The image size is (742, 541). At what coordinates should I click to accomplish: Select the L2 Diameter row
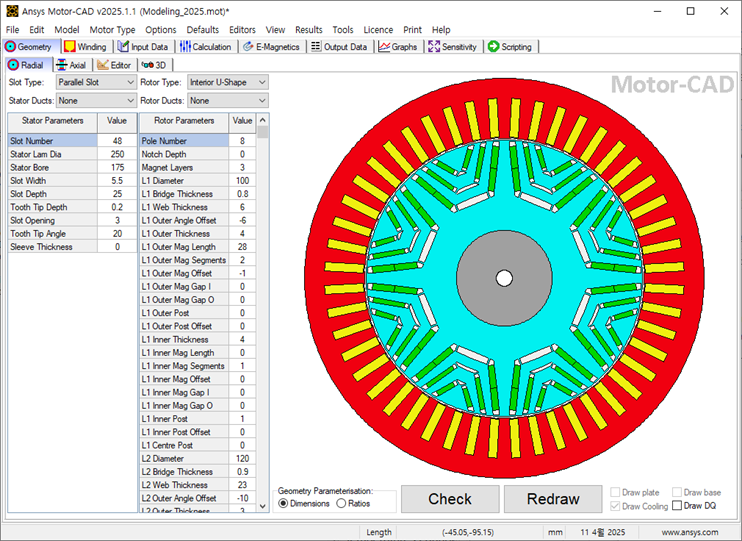[x=198, y=459]
